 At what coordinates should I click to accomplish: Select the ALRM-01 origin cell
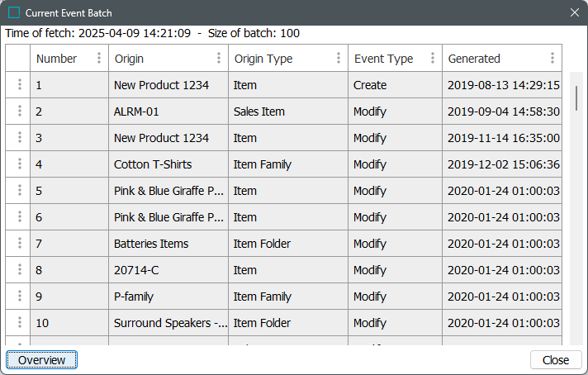tap(136, 112)
